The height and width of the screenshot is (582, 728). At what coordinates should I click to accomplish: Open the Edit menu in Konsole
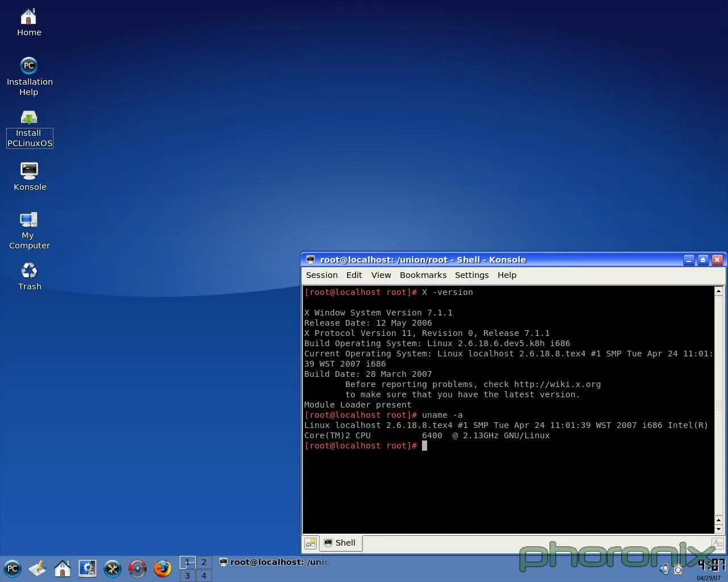[354, 275]
